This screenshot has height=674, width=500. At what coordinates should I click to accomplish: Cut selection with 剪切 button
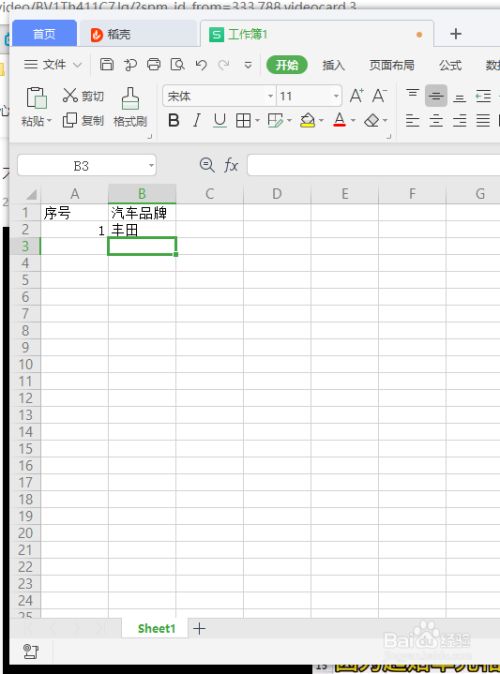click(x=83, y=95)
